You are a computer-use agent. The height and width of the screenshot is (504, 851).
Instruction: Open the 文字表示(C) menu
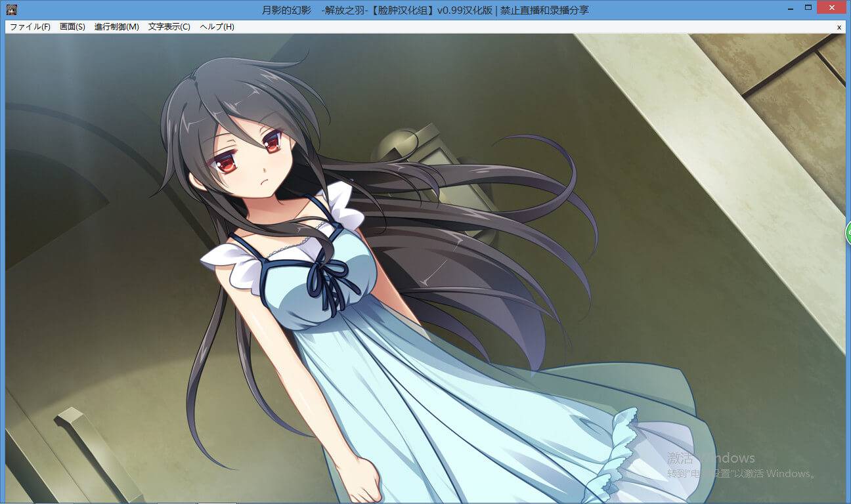pos(169,27)
